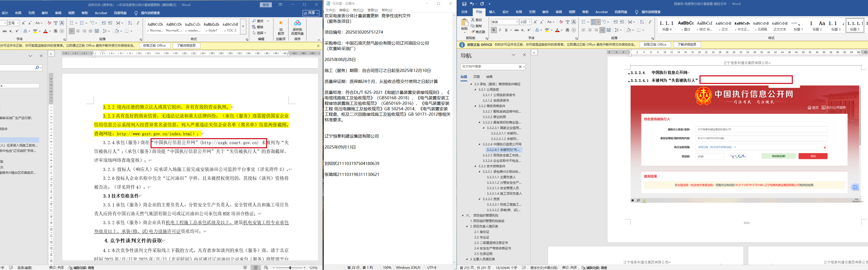
Task: Toggle show/hide formatting marks in right Word
Action: click(x=650, y=22)
